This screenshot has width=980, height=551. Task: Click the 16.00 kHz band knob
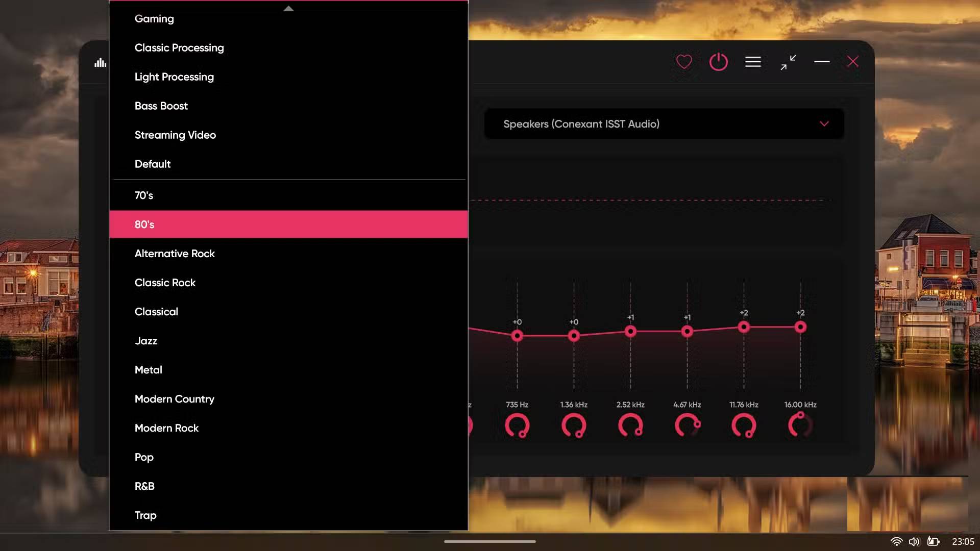click(x=800, y=425)
